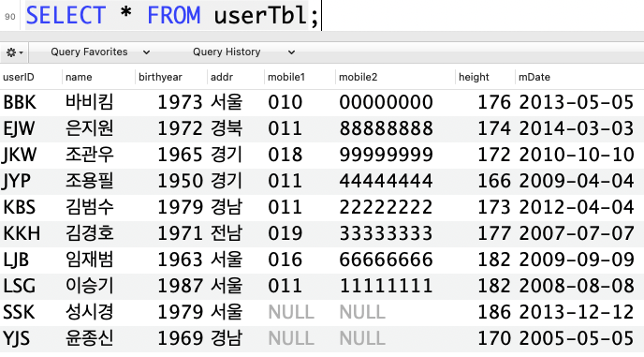The height and width of the screenshot is (357, 644).
Task: Select the name cell 성시경
Action: click(89, 313)
